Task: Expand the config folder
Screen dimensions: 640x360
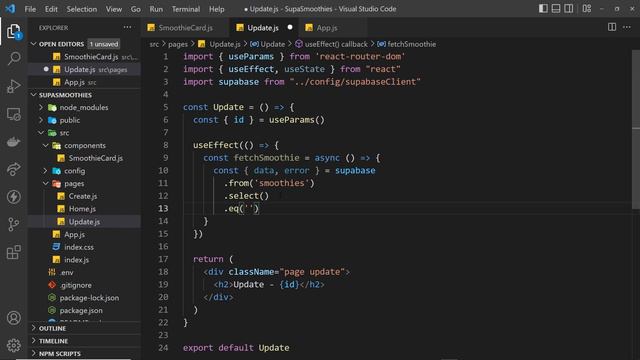Action: click(85, 171)
